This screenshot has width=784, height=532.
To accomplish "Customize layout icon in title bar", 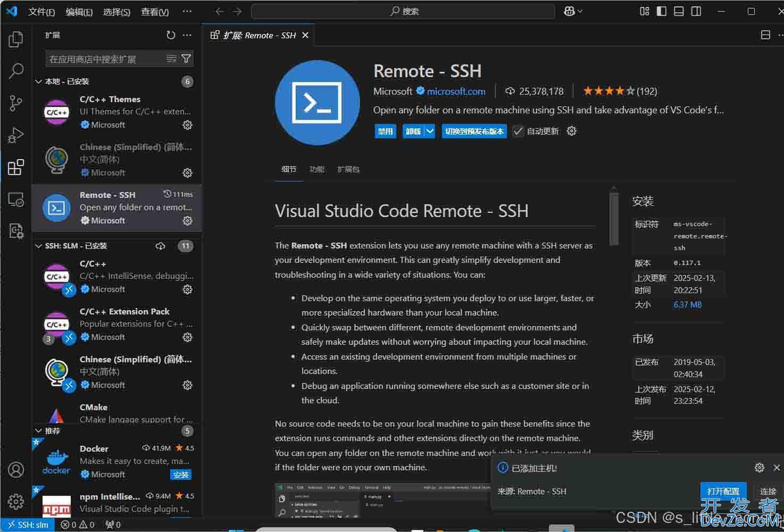I will (x=644, y=11).
